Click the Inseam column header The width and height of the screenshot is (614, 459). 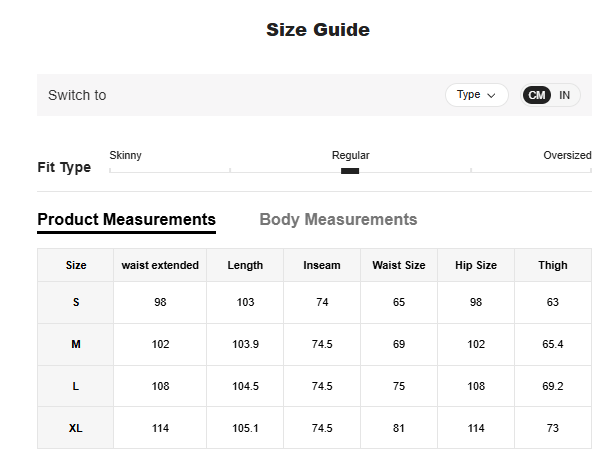click(x=322, y=265)
